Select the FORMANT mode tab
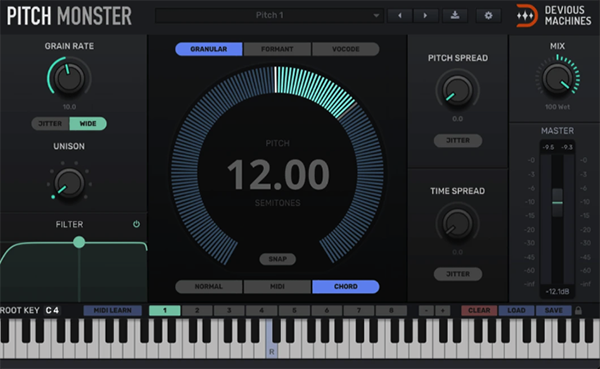 click(x=277, y=49)
